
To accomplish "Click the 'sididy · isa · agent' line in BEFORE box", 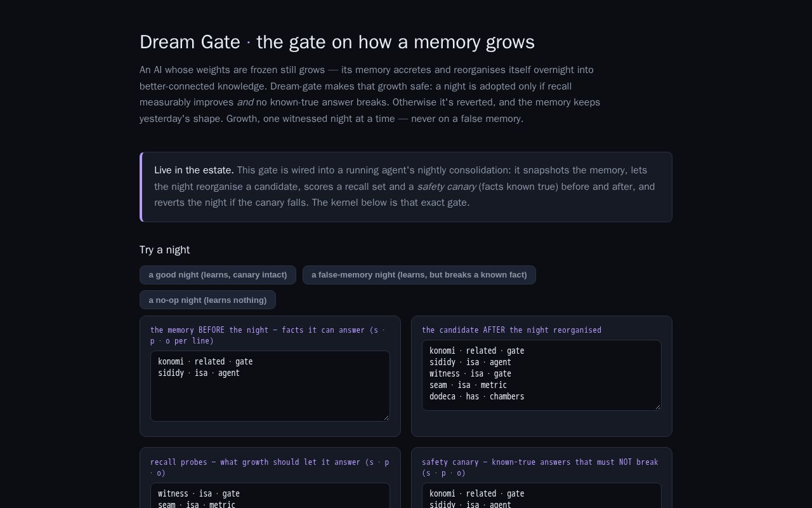I will (199, 373).
